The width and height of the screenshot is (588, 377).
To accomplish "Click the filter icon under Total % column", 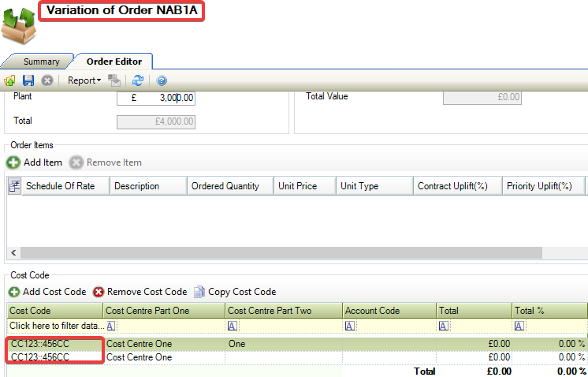I will (x=519, y=326).
